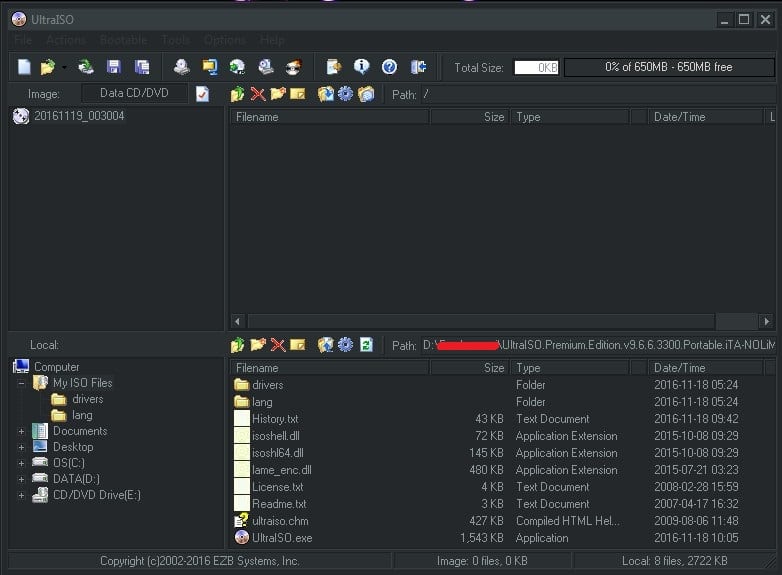Open Help via the question mark icon
This screenshot has height=575, width=782.
point(390,66)
